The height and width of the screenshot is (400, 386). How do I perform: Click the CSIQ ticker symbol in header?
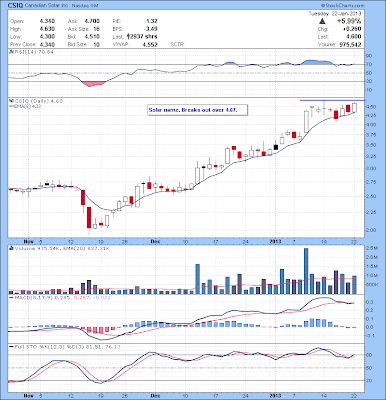(x=16, y=6)
